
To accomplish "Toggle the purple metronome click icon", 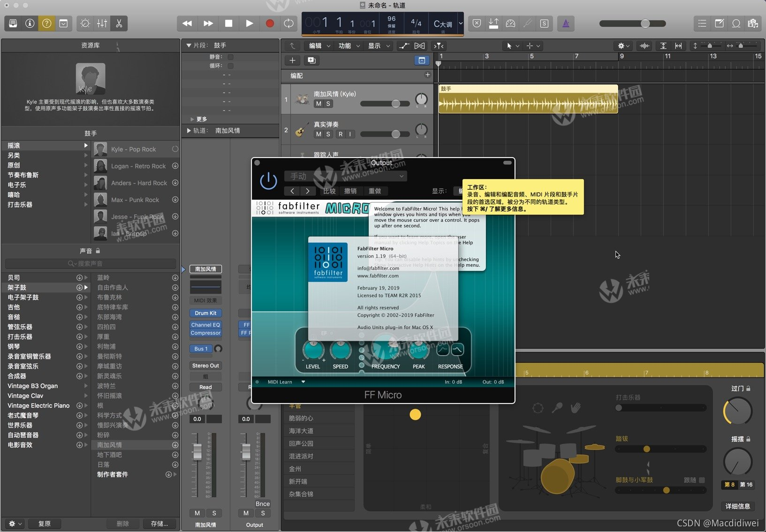I will pyautogui.click(x=566, y=23).
